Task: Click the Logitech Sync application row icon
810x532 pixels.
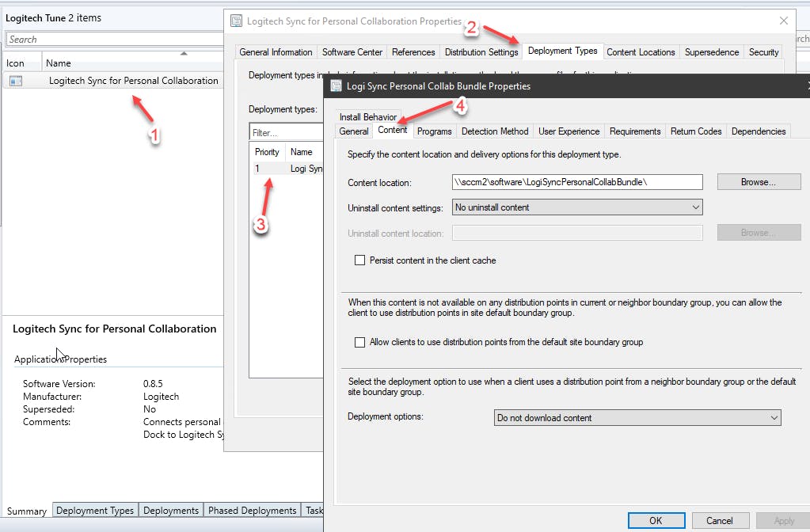Action: tap(16, 81)
